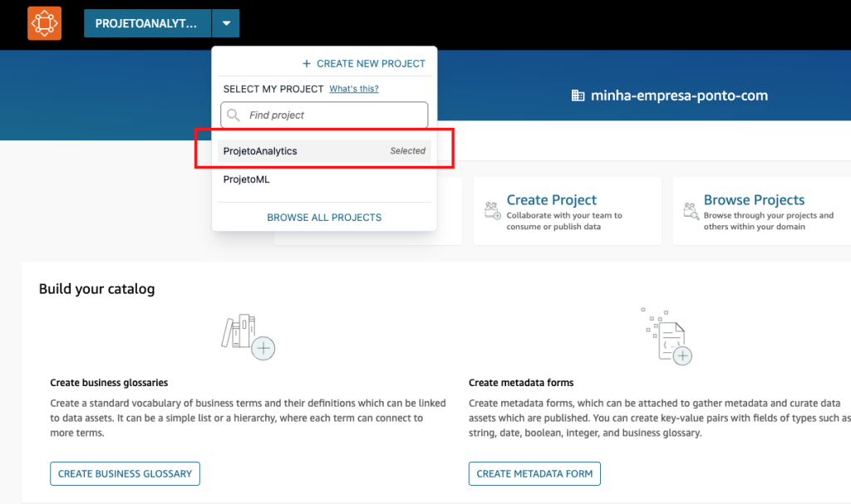This screenshot has height=504, width=851.
Task: Click CREATE BUSINESS GLOSSARY button
Action: (x=125, y=473)
